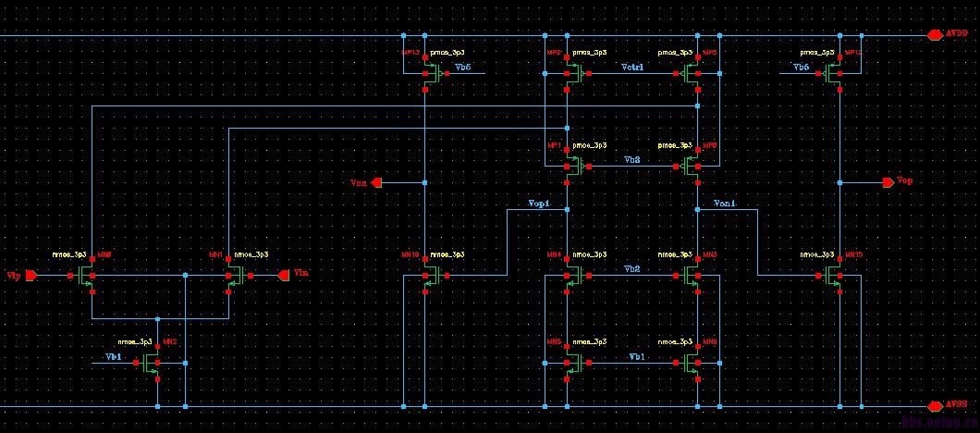The height and width of the screenshot is (433, 980).
Task: Click the MN15 instance name label
Action: coord(853,254)
